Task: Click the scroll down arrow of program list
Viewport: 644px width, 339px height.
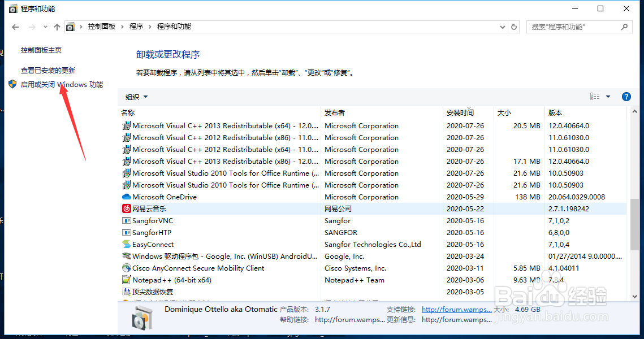Action: [634, 296]
